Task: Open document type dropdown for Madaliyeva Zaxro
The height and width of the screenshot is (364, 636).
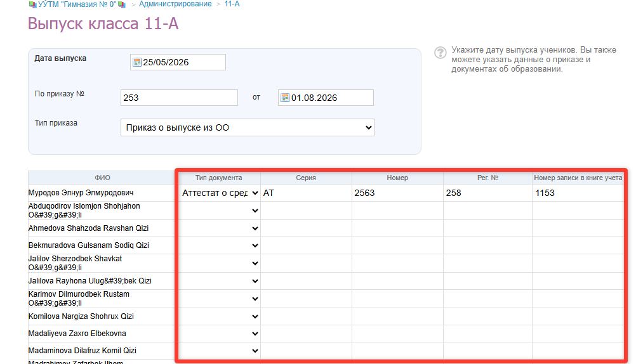Action: (220, 334)
